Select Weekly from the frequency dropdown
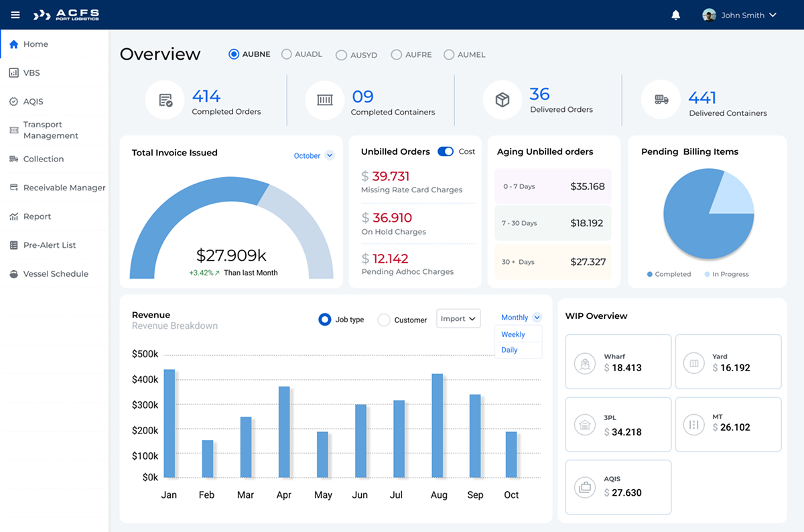Image resolution: width=804 pixels, height=532 pixels. (513, 334)
